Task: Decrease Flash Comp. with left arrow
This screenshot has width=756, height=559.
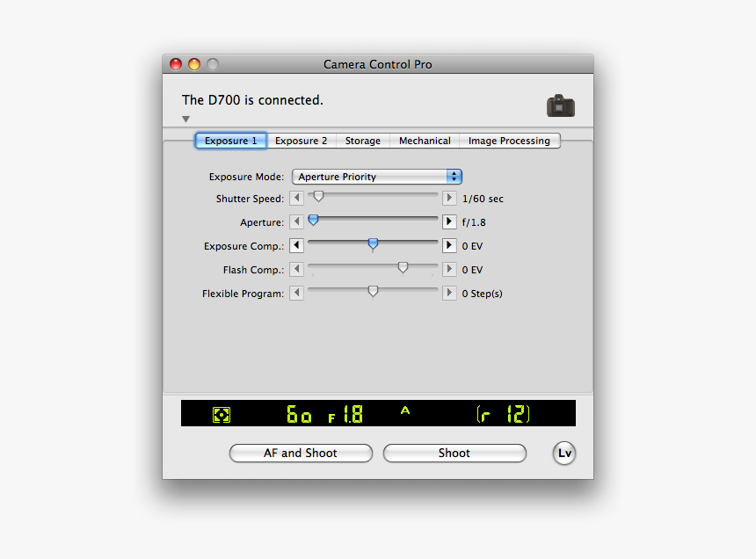Action: coord(296,269)
